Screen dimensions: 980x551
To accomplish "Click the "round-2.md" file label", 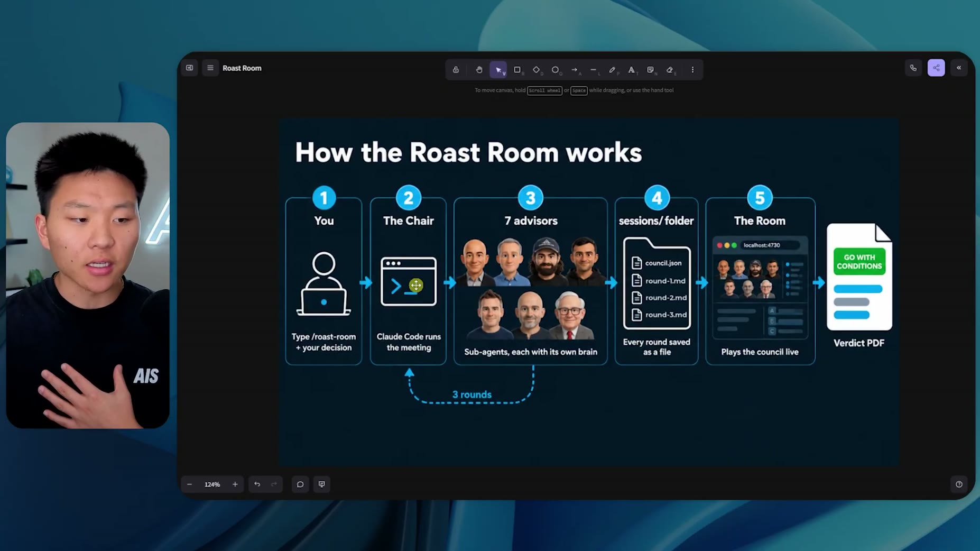I will (x=666, y=298).
